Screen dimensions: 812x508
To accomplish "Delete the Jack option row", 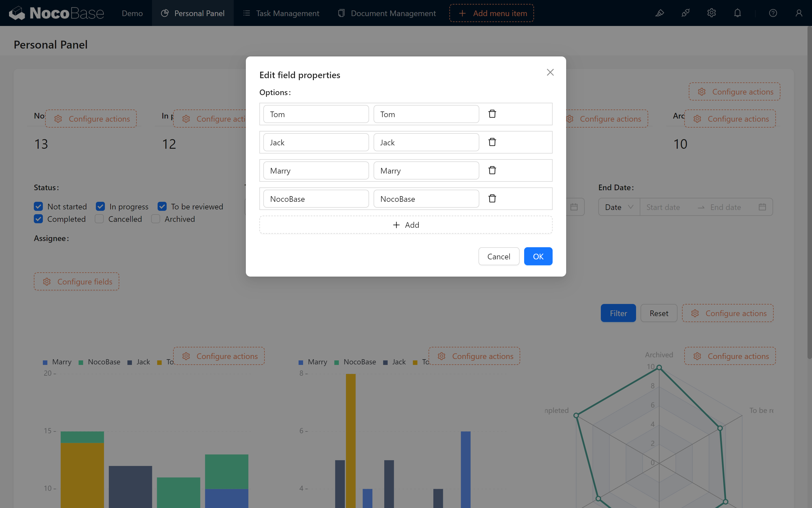I will [492, 142].
